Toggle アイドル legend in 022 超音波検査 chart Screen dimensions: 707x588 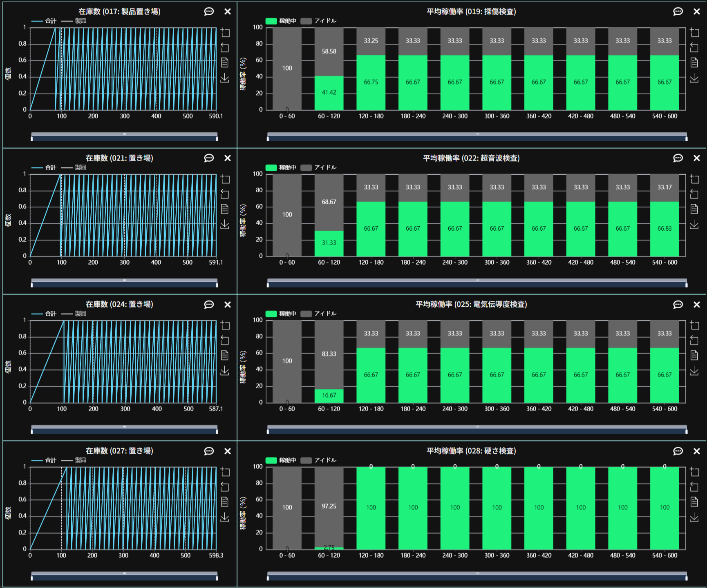click(319, 167)
